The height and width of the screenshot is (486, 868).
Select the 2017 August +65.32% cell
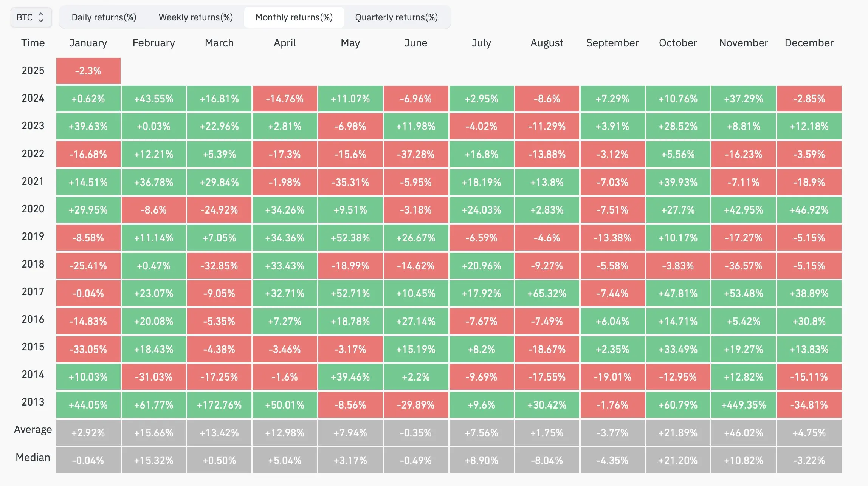click(547, 293)
